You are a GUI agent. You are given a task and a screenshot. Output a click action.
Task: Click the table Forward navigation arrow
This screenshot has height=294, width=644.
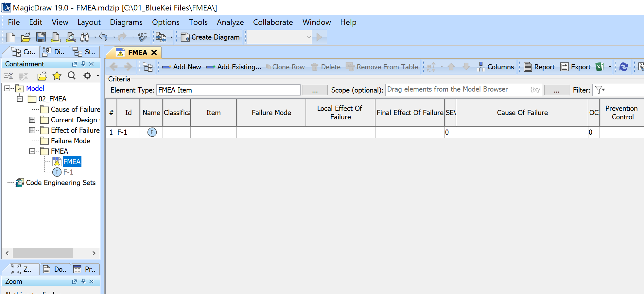click(x=128, y=67)
